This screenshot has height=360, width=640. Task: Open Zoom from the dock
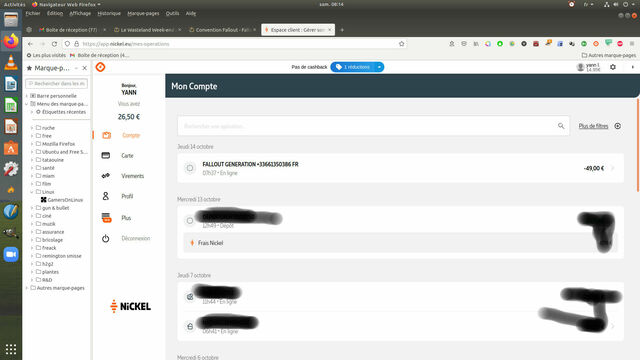(x=11, y=254)
